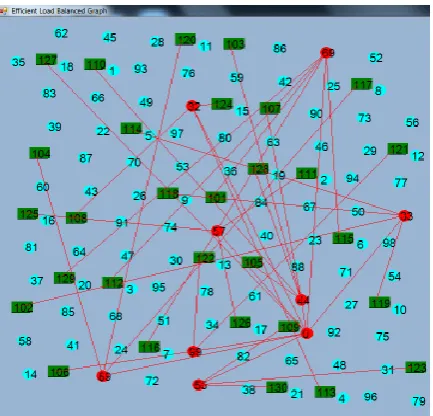433x416 pixels.
Task: Click green node 121
Action: tap(398, 149)
